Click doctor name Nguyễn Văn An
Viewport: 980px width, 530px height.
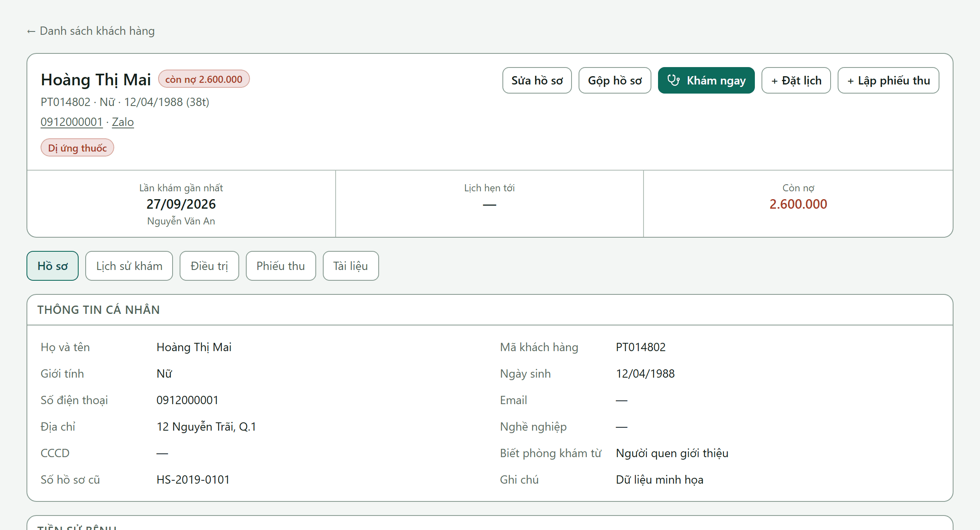click(x=181, y=221)
